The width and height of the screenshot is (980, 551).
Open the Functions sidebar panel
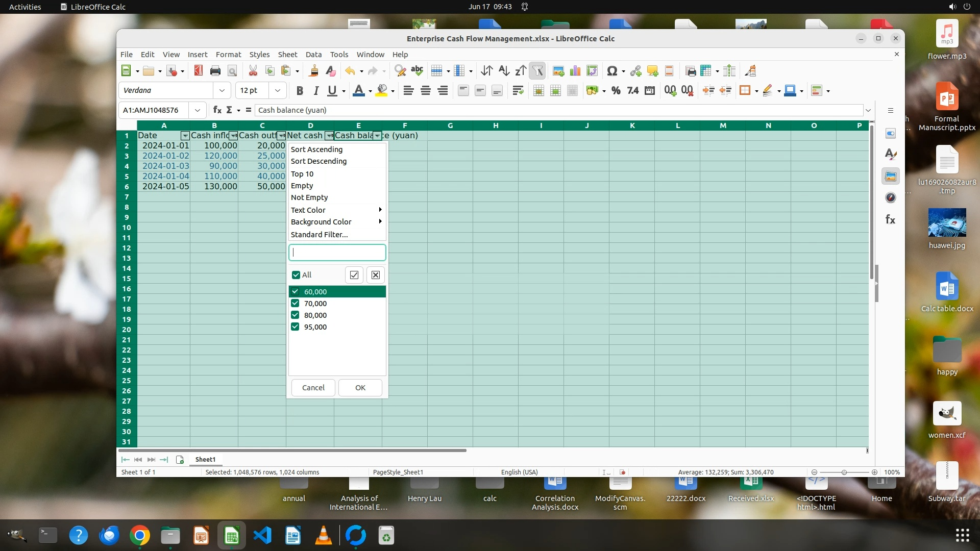[x=890, y=219]
